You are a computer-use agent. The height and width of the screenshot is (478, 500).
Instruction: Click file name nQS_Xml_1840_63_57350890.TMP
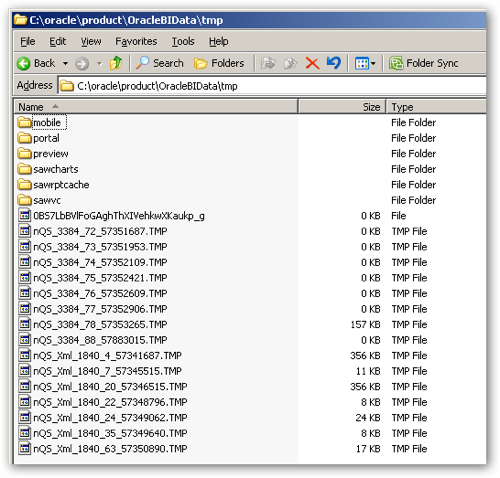[x=110, y=449]
